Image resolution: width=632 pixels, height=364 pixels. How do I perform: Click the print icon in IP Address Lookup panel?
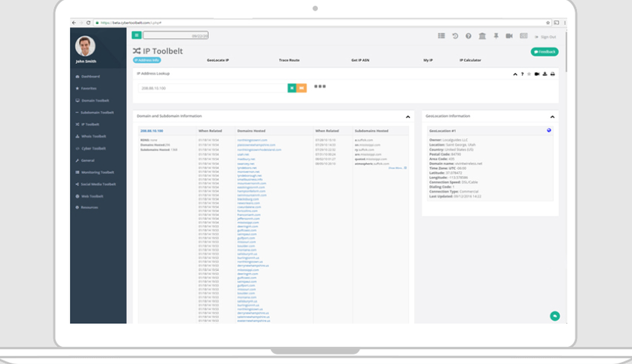[552, 74]
